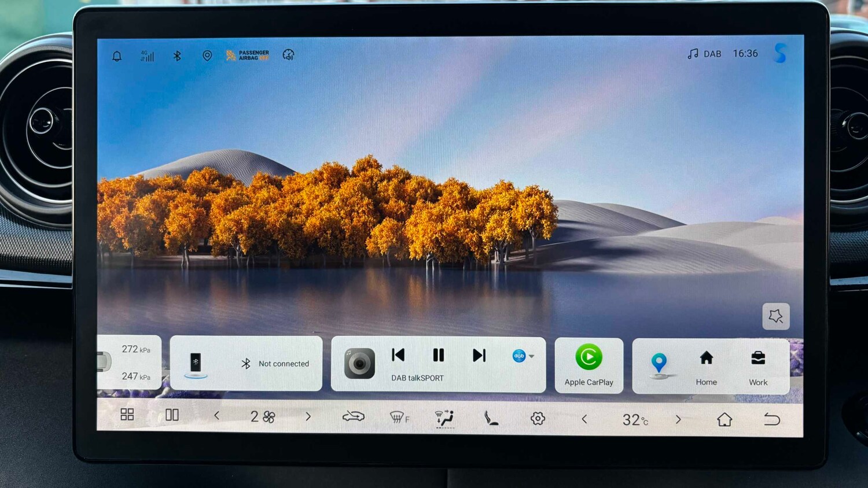
Task: Lower temperature with left chevron near 32°C
Action: pos(584,419)
